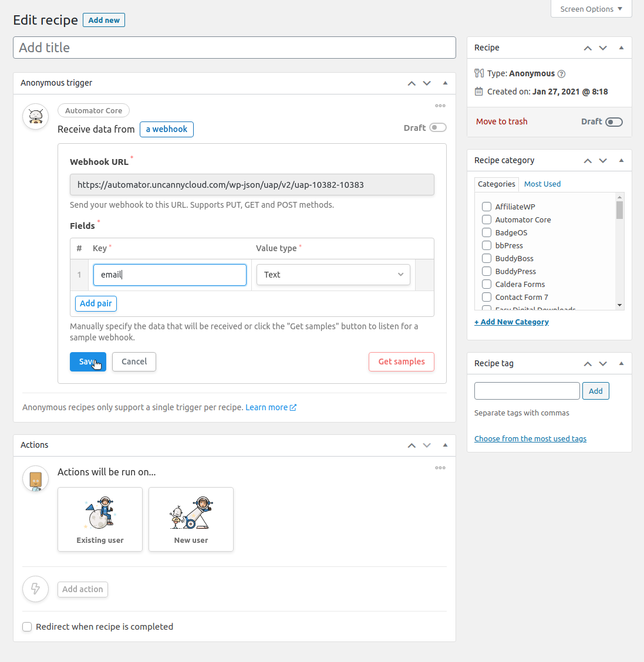Image resolution: width=644 pixels, height=662 pixels.
Task: Toggle the recipe Draft status switch
Action: (x=614, y=122)
